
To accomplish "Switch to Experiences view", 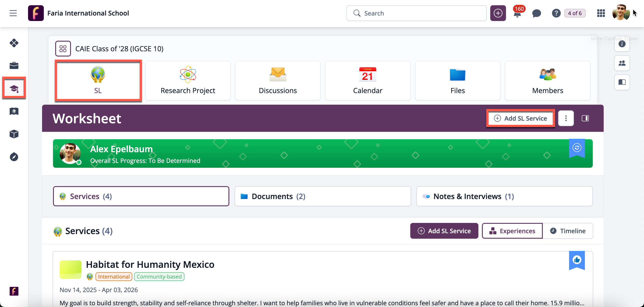I will (x=512, y=231).
